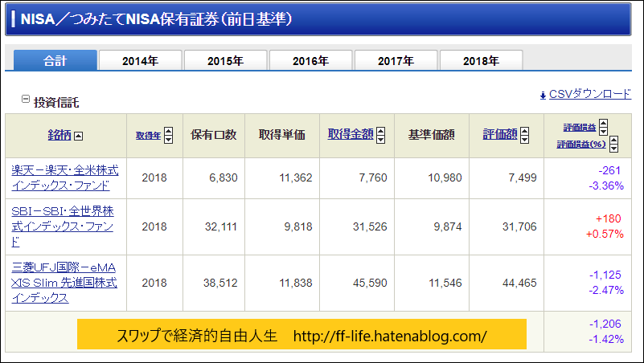Viewport: 644px width, 363px height.
Task: Click the +0.57% gain percentage
Action: click(605, 235)
